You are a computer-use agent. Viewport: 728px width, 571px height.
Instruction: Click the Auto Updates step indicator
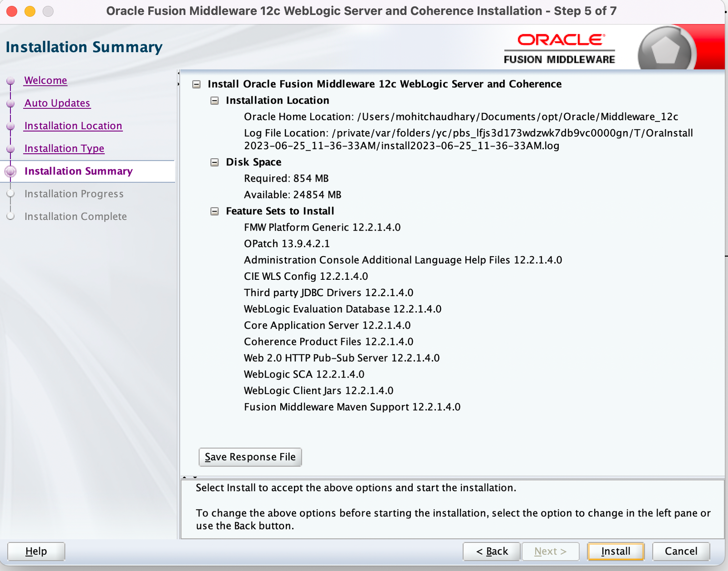[10, 103]
